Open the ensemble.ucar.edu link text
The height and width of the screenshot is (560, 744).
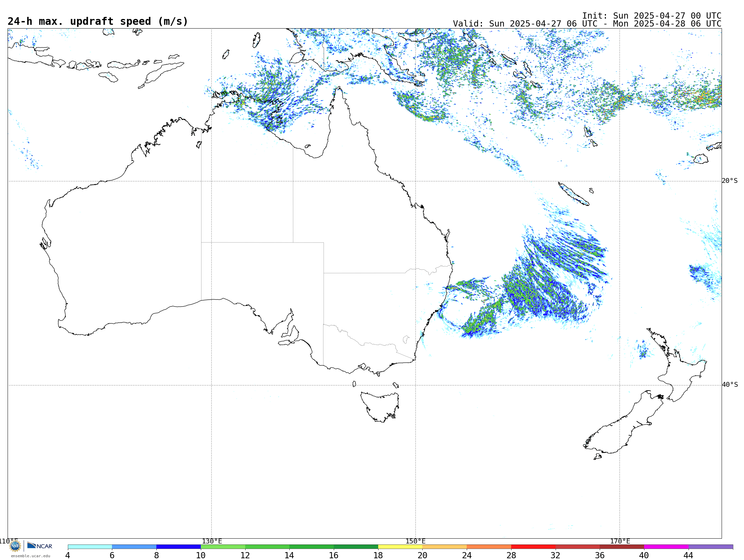tap(31, 556)
